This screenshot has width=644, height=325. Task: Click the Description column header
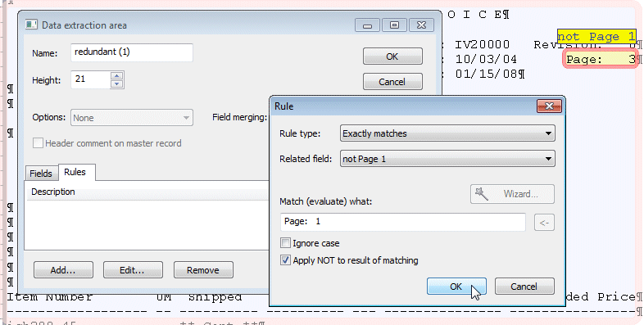(x=147, y=192)
